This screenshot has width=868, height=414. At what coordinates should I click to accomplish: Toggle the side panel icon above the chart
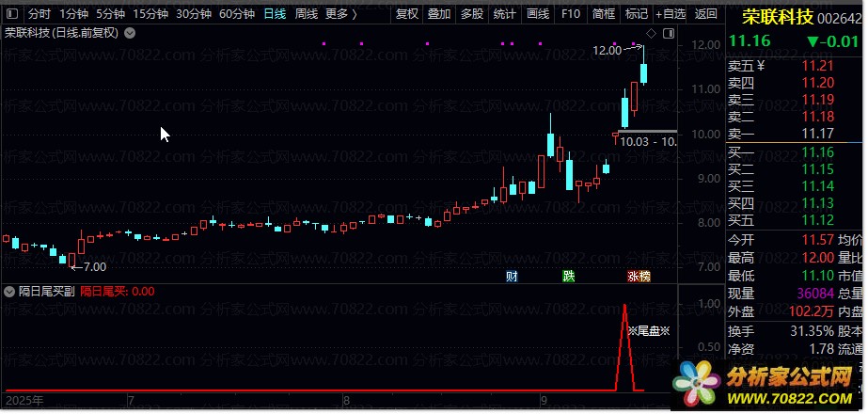[x=669, y=34]
